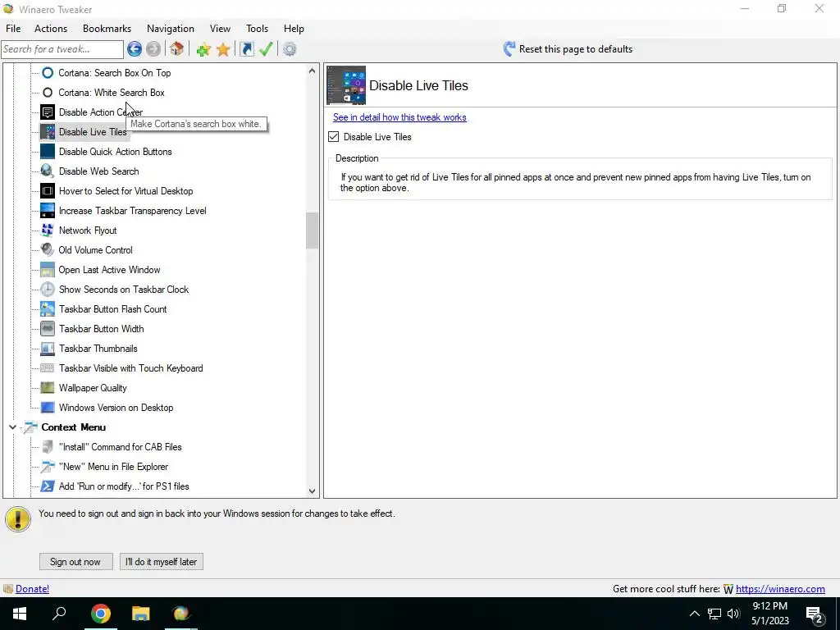The width and height of the screenshot is (840, 630).
Task: Click the Install Command for CAB Files icon
Action: point(48,447)
